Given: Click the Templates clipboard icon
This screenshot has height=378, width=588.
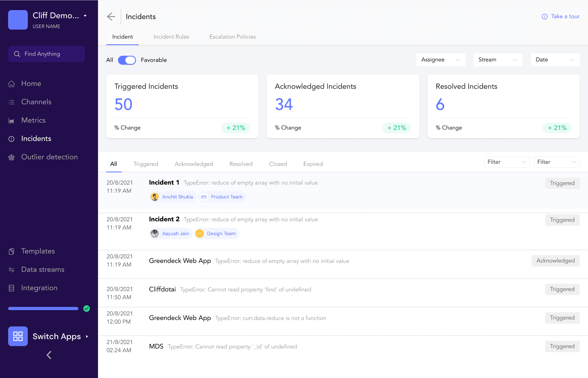Looking at the screenshot, I should point(11,251).
